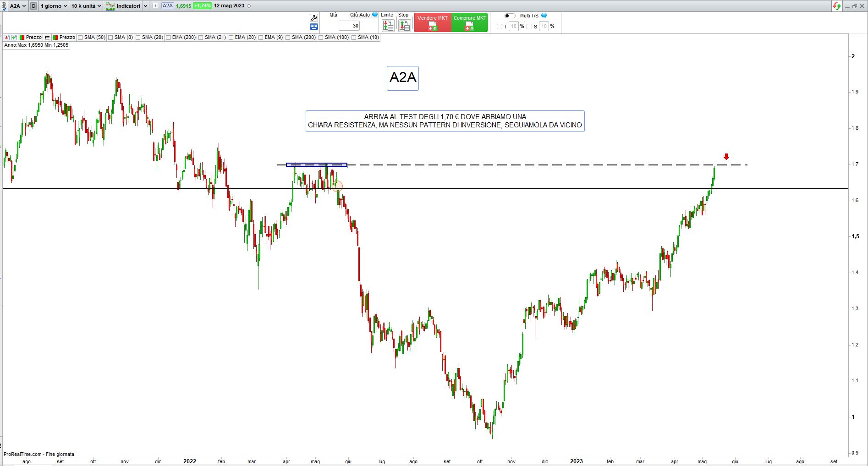
Task: Open the info icon next to Indicatori
Action: [155, 6]
